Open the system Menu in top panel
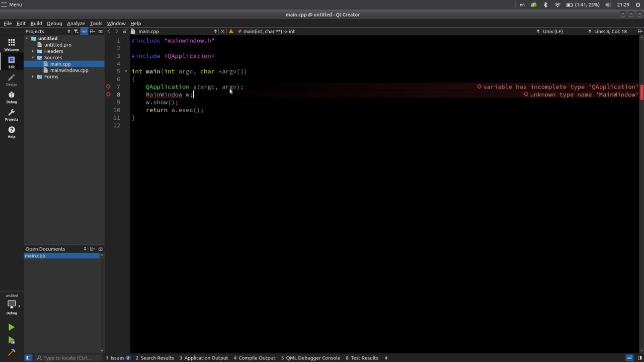This screenshot has width=644, height=362. (12, 5)
